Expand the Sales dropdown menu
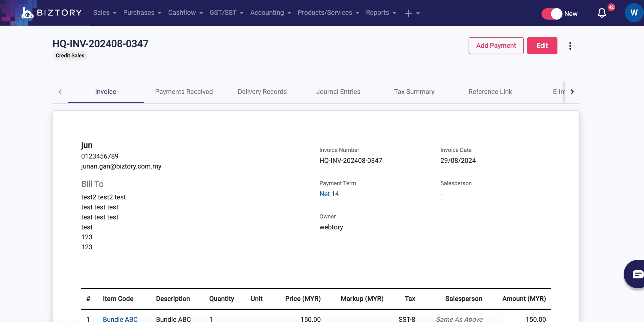 (x=105, y=13)
